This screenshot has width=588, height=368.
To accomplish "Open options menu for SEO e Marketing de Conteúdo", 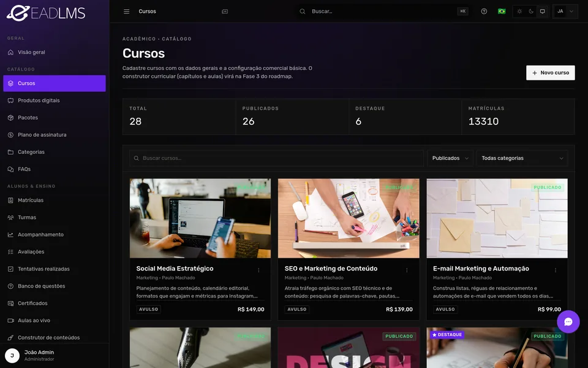I will tap(407, 270).
